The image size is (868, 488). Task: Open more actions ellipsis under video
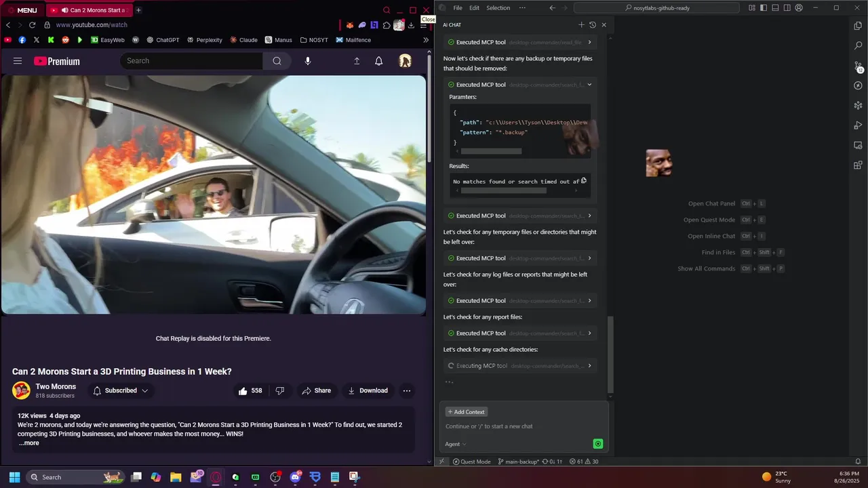pos(407,390)
